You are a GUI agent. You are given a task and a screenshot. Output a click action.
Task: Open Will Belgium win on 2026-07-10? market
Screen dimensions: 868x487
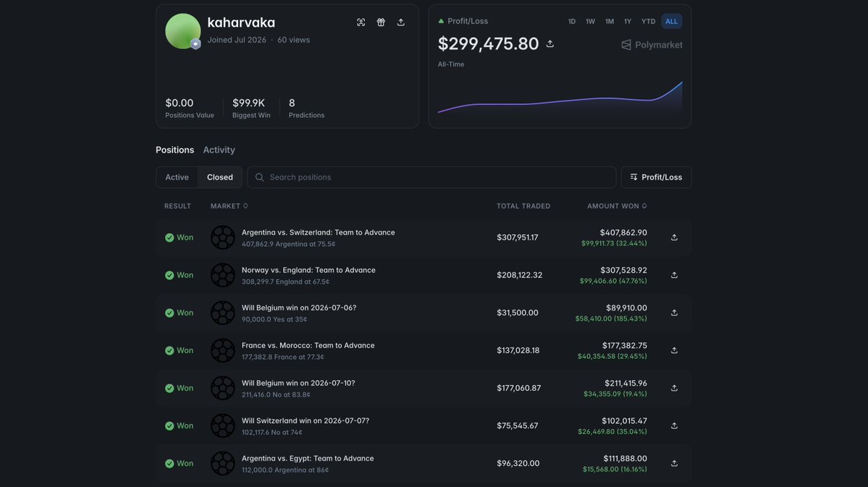point(298,383)
